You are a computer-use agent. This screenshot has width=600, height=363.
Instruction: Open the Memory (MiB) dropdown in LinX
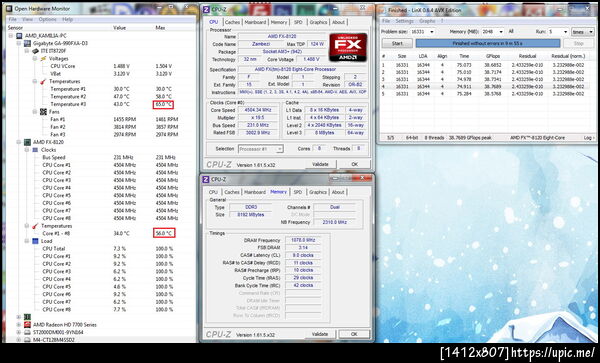[500, 32]
